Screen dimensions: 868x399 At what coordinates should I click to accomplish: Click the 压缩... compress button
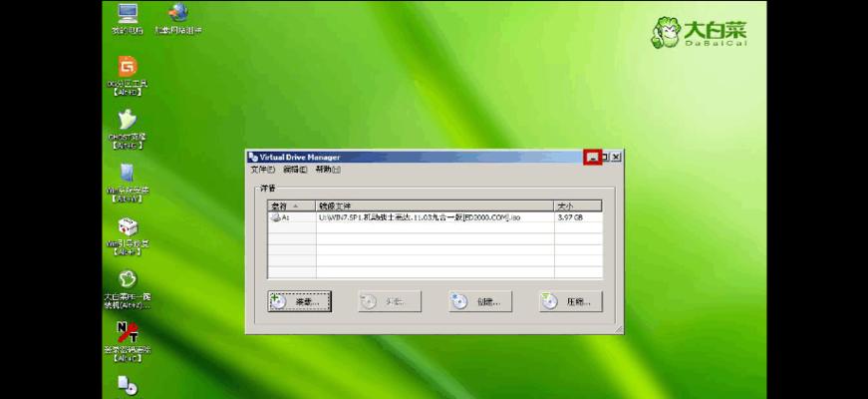(571, 301)
